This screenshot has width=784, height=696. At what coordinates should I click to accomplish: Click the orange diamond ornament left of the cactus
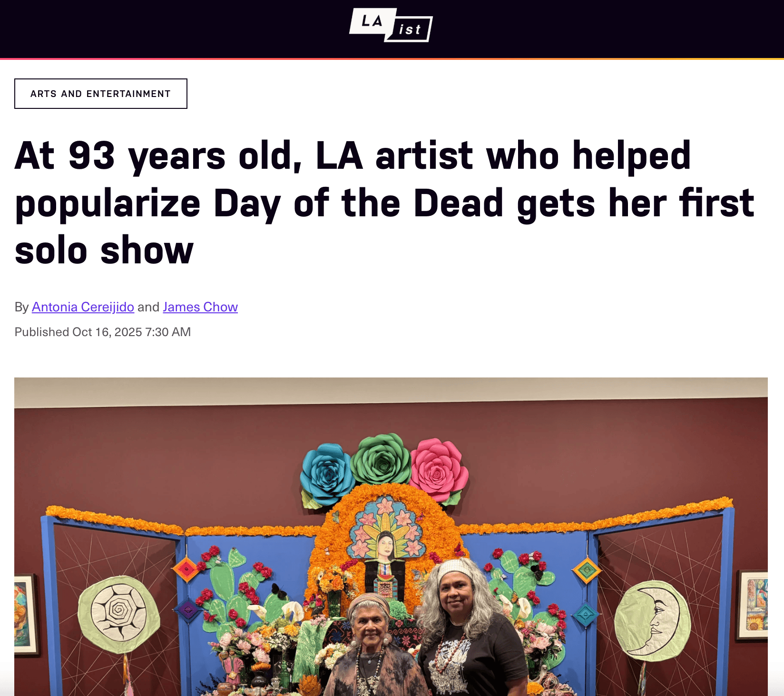tap(186, 568)
